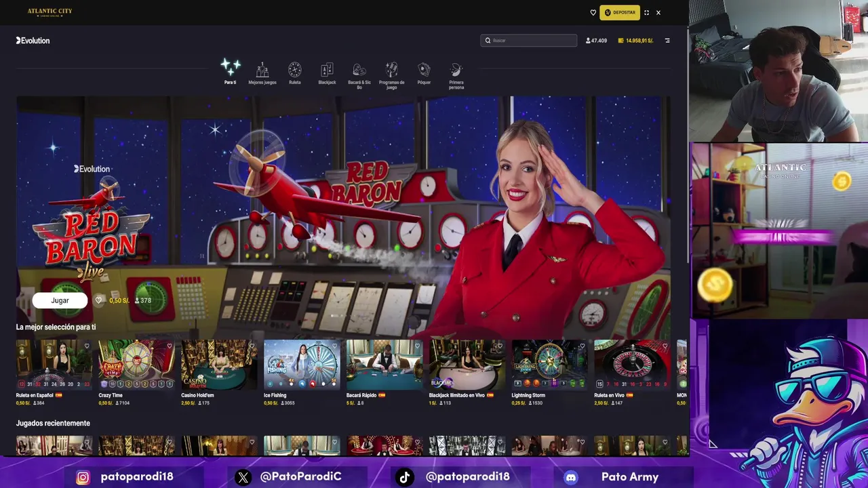Click La mejor selección para ti heading
Screen dimensions: 868x488
56,327
